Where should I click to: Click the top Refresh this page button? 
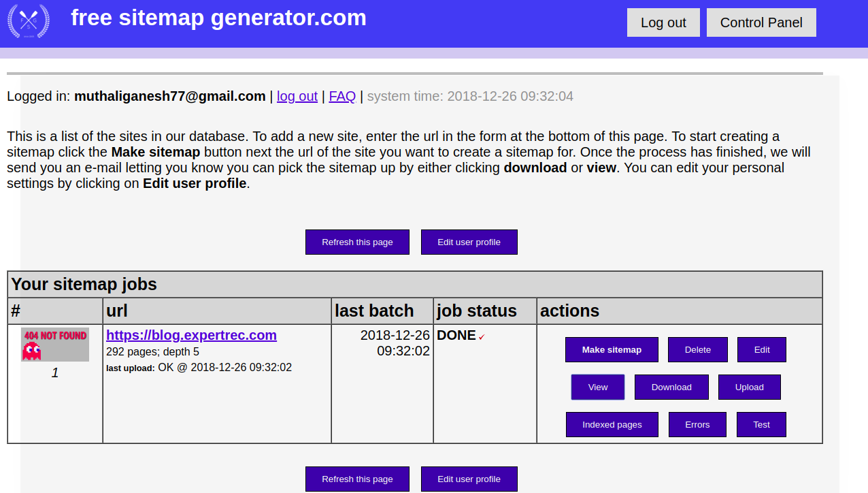point(357,242)
